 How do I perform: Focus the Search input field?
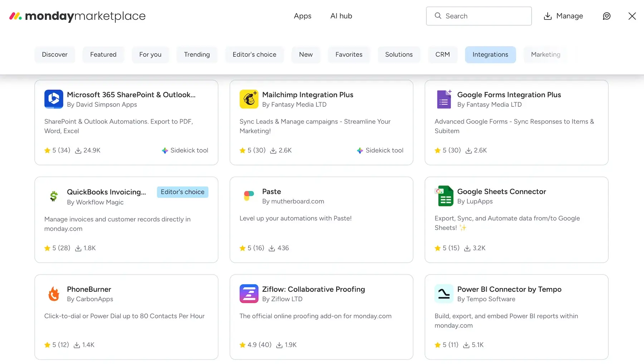(x=479, y=16)
